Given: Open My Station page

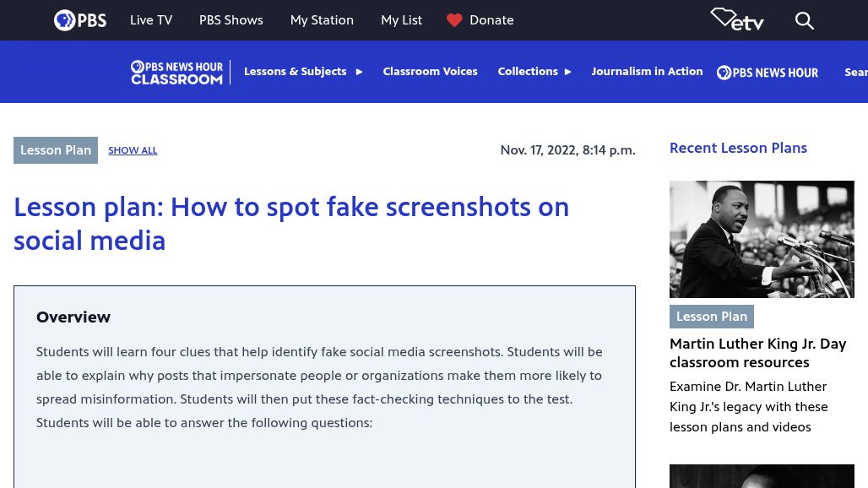Looking at the screenshot, I should pyautogui.click(x=322, y=20).
